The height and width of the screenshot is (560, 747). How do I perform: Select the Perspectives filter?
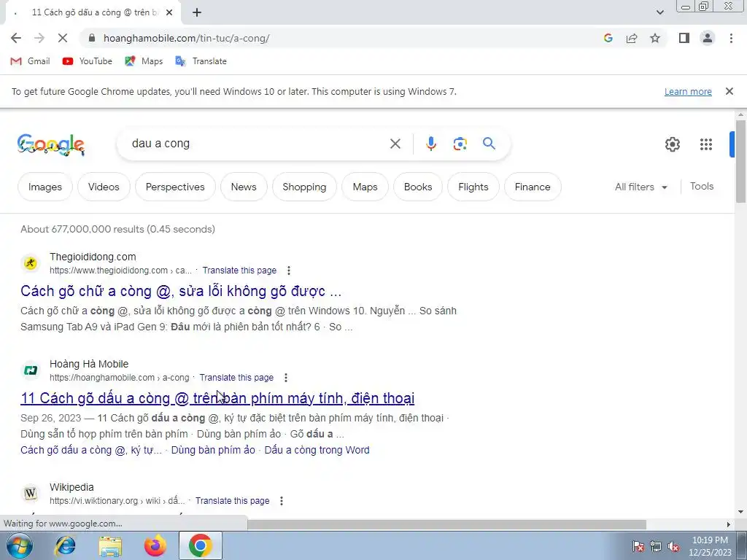coord(175,187)
